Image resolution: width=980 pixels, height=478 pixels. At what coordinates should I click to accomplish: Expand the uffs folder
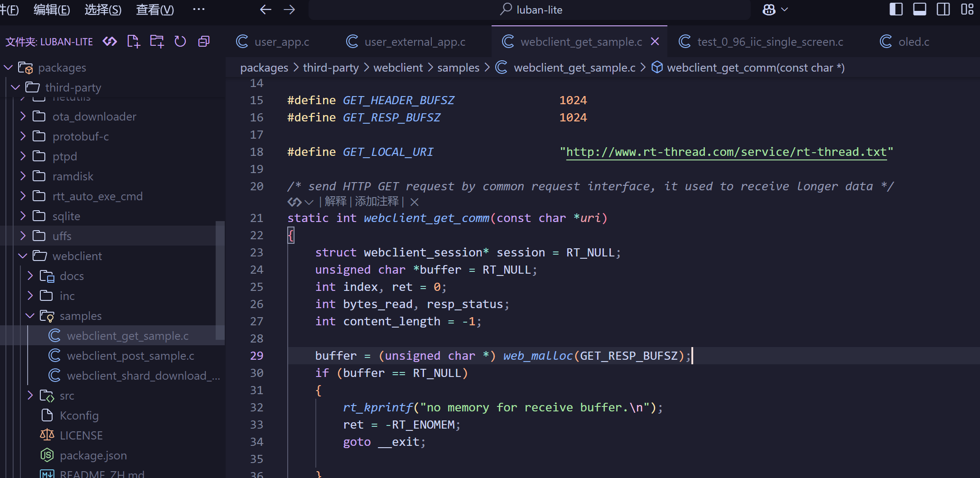[x=23, y=236]
